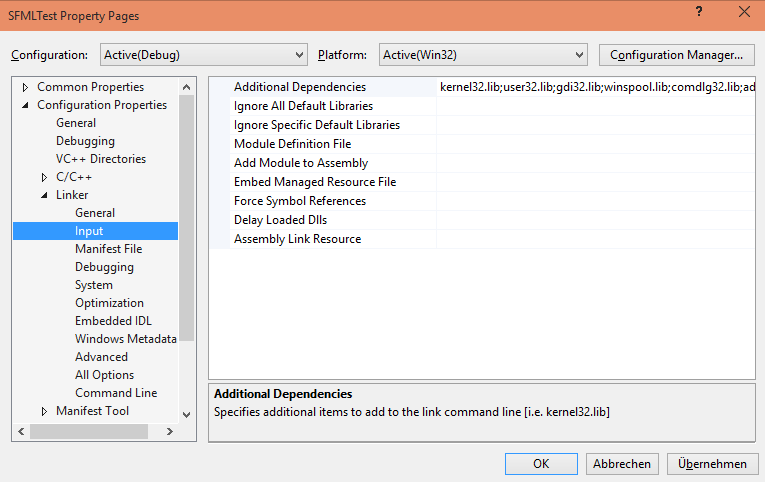Click the OK button

(541, 463)
